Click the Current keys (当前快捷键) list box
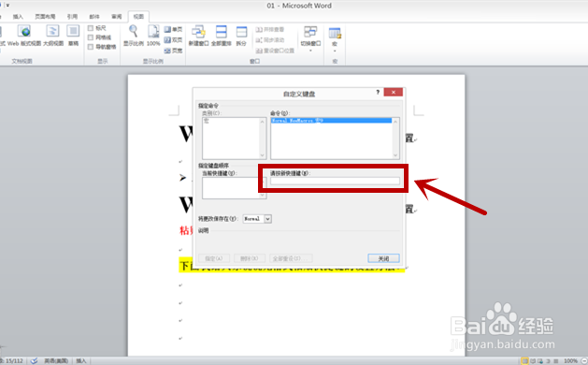 235,188
